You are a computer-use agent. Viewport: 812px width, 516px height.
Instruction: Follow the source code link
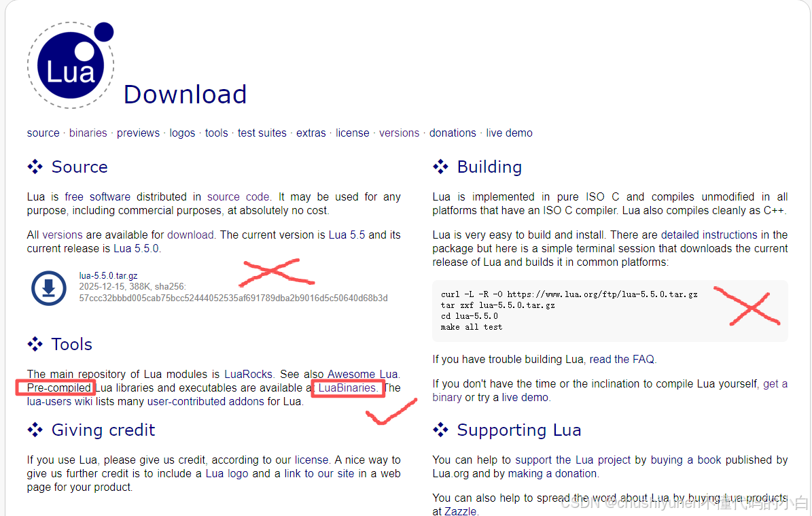point(239,197)
